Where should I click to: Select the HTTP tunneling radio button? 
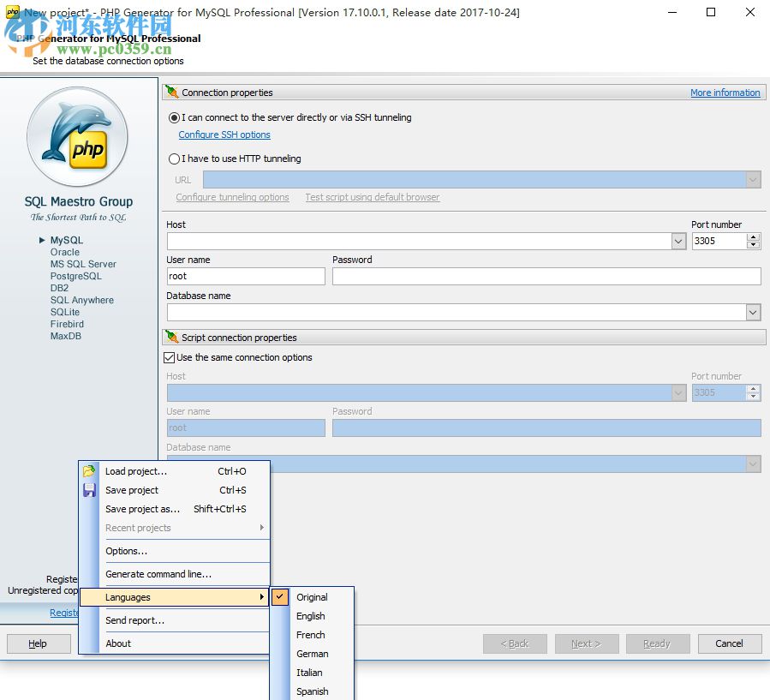[x=175, y=159]
